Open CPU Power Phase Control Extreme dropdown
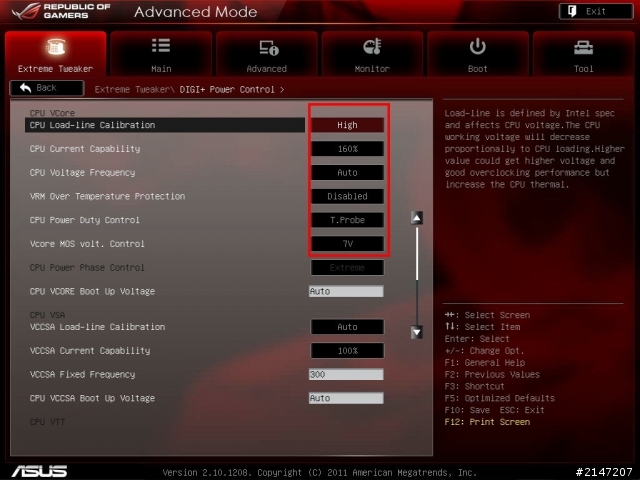 pyautogui.click(x=347, y=267)
